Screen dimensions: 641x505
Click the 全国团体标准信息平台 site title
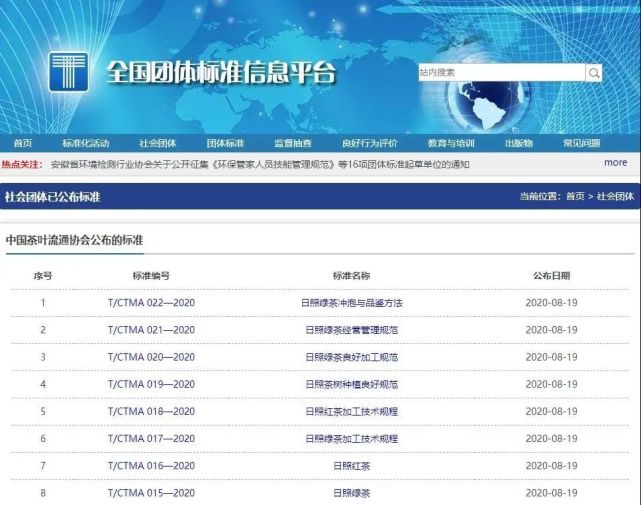pos(221,73)
